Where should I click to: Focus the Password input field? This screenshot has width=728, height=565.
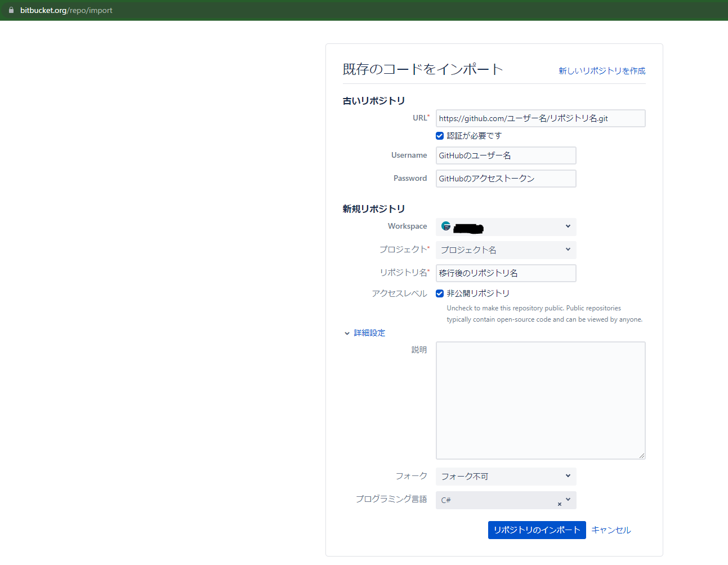tap(506, 179)
